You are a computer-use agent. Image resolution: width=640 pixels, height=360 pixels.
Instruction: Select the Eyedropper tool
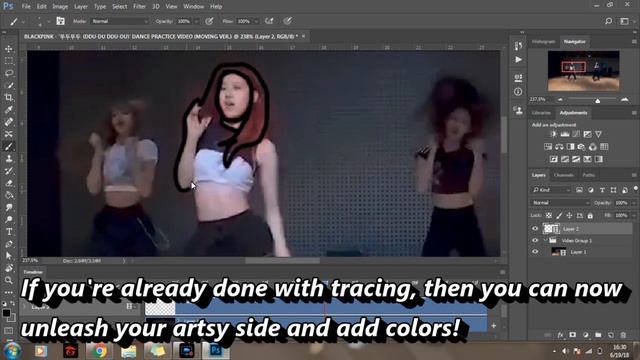9,110
